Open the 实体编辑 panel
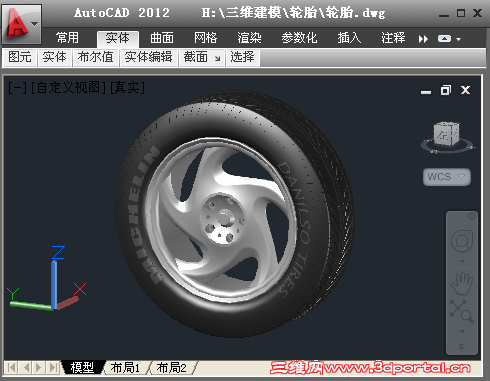This screenshot has height=381, width=490. point(148,57)
